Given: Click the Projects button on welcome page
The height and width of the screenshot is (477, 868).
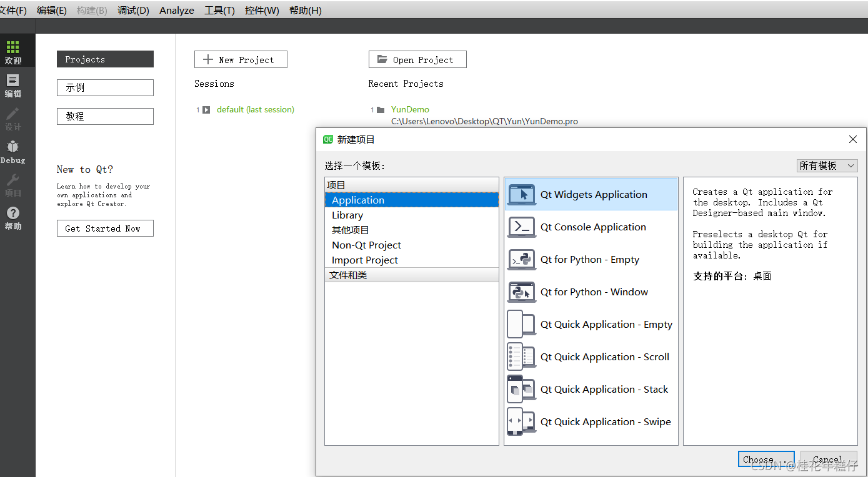Looking at the screenshot, I should 105,59.
